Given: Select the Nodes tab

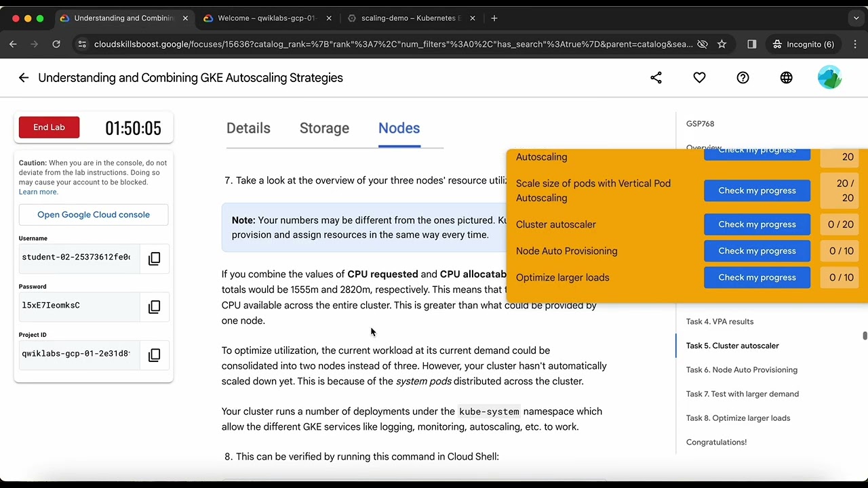Looking at the screenshot, I should (x=399, y=128).
